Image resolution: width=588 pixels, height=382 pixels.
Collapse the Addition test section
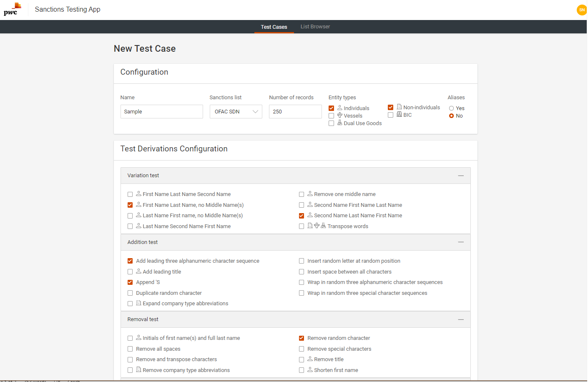[x=461, y=242]
